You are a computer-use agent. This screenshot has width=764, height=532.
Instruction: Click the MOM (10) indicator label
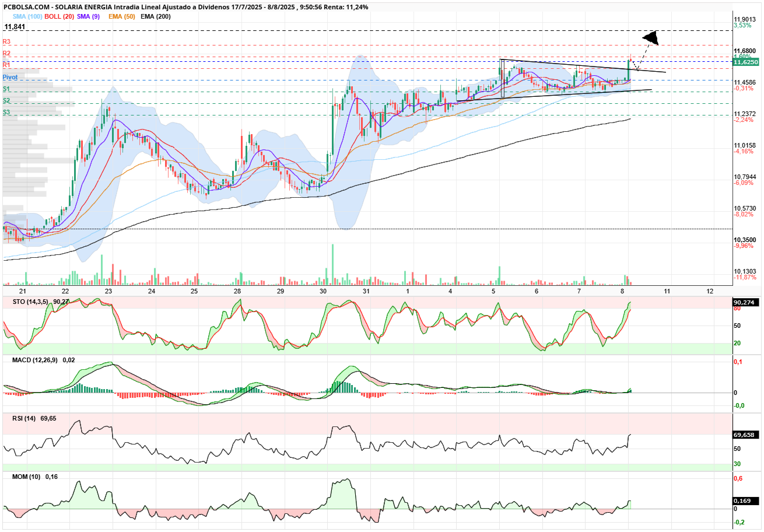click(x=26, y=477)
